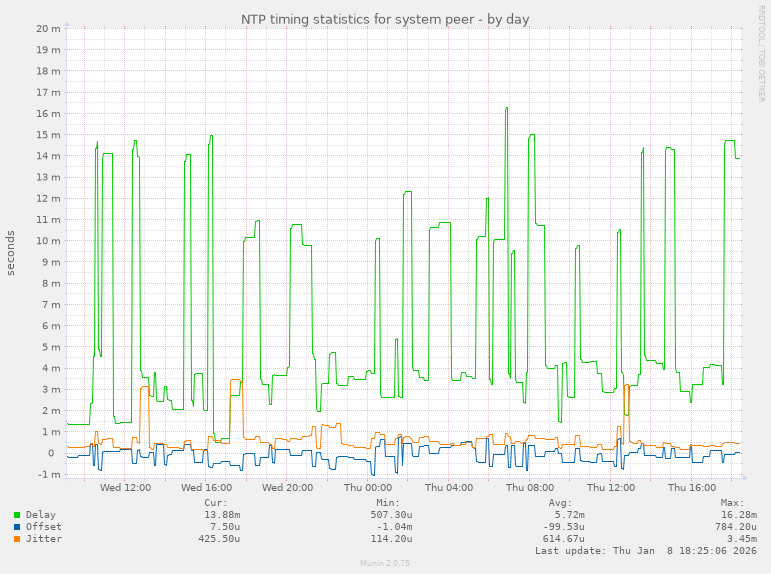This screenshot has height=574, width=771.
Task: Click the '20 m' y-axis label
Action: coord(48,29)
